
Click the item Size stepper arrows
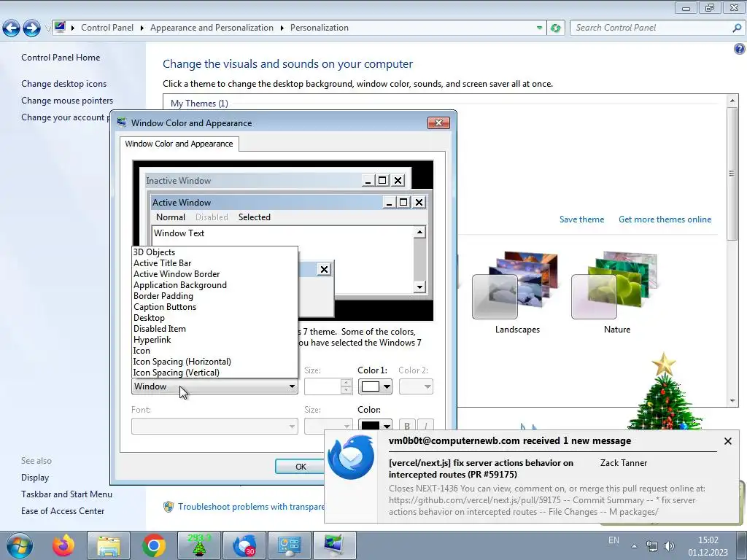click(x=347, y=386)
